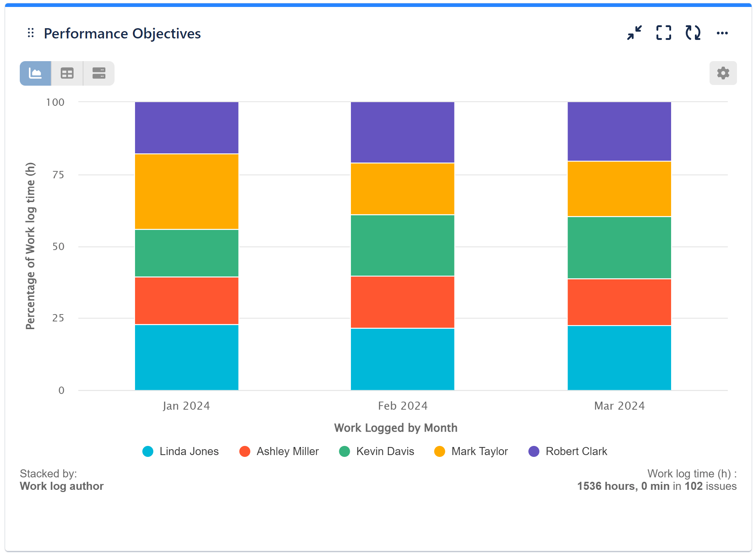Expand the gadget to fullscreen

click(x=663, y=33)
